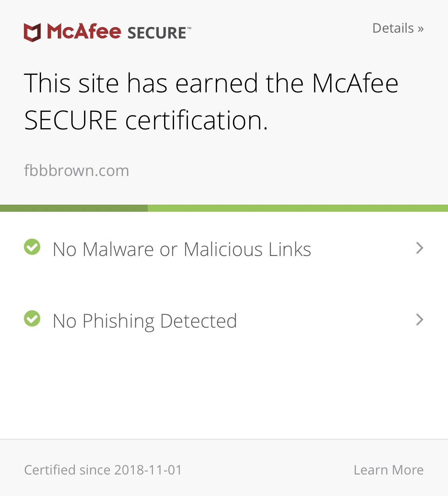Expand the No Phishing Detected chevron
448x496 pixels.
tap(419, 320)
